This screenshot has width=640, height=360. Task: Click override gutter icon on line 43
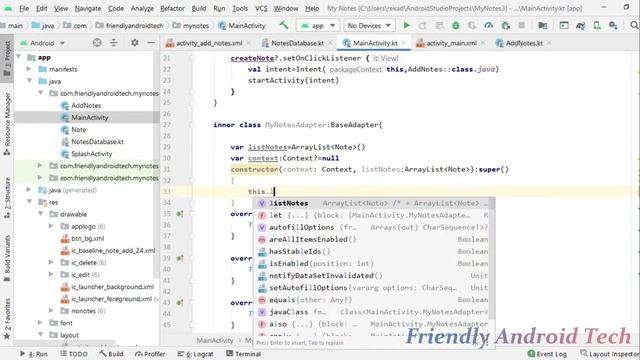[x=180, y=303]
